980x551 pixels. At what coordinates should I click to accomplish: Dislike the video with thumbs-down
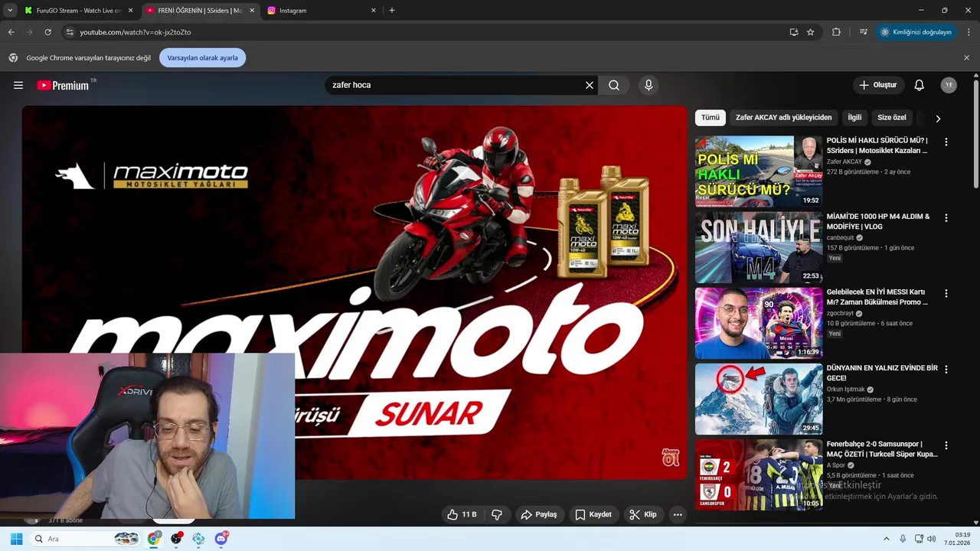[x=497, y=514]
